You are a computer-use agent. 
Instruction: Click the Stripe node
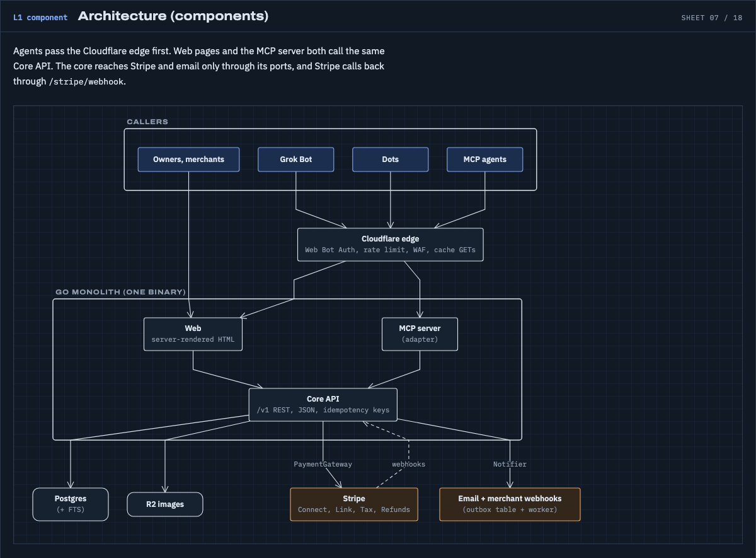pos(354,504)
